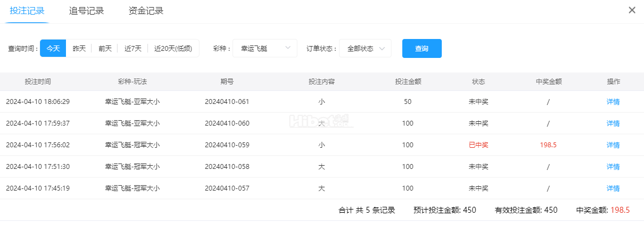644x242 pixels.
Task: Click the 预计投注金额: 450 summary
Action: (445, 210)
